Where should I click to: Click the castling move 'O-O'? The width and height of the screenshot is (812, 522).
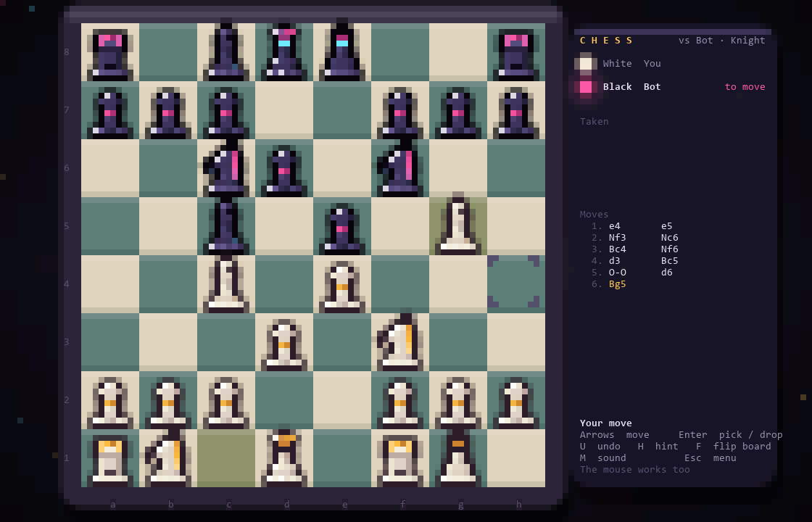[x=617, y=273]
